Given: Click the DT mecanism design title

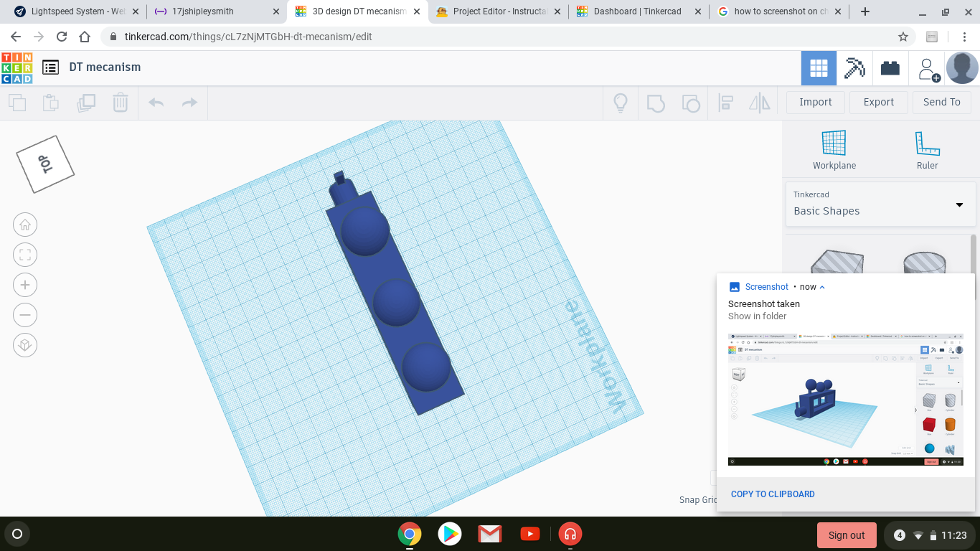Looking at the screenshot, I should tap(105, 67).
